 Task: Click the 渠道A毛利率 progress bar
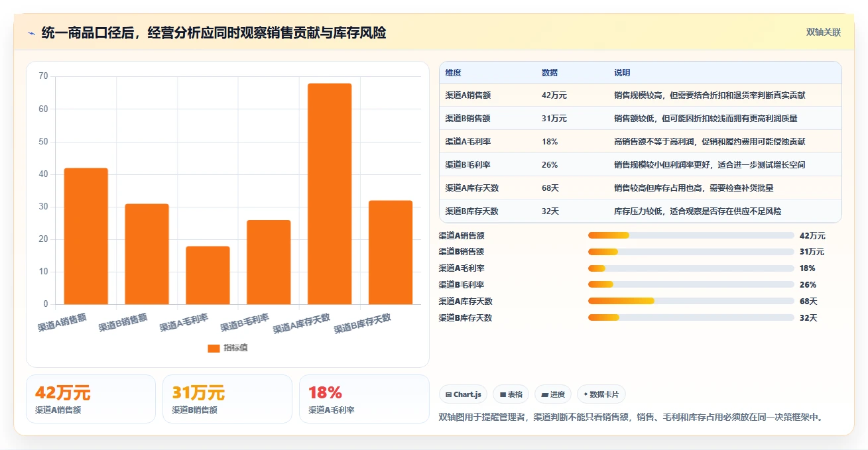[691, 268]
